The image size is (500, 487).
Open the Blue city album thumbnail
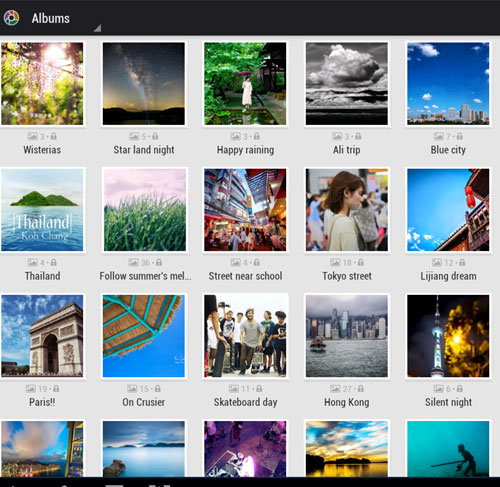448,84
